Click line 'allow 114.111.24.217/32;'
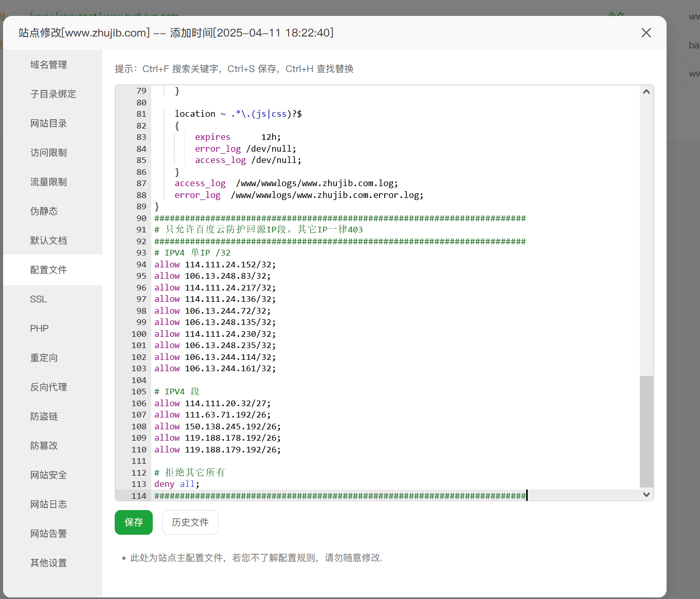Screen dimensions: 700x599 [215, 288]
